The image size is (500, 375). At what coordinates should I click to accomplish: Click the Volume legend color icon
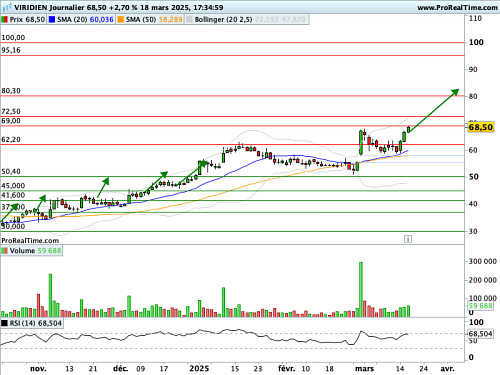[4, 251]
